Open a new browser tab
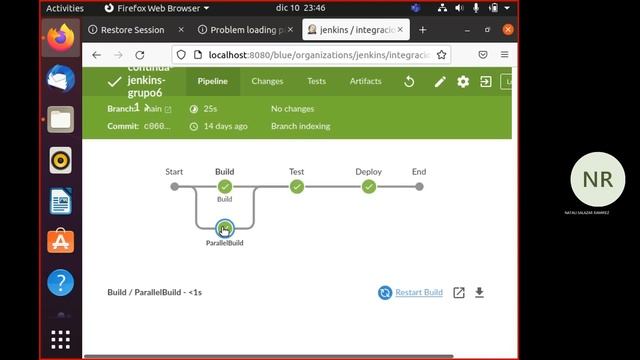 pos(422,30)
